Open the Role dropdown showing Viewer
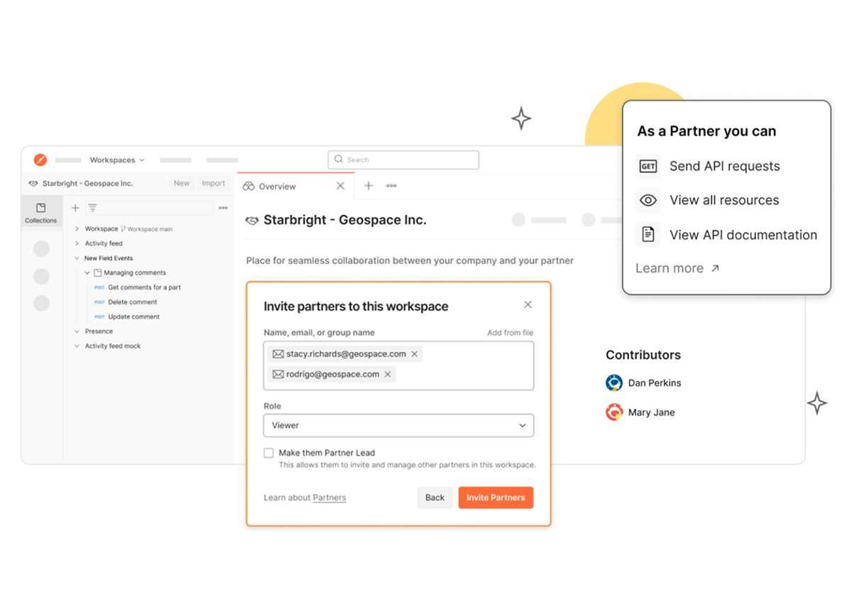This screenshot has height=616, width=852. 398,426
